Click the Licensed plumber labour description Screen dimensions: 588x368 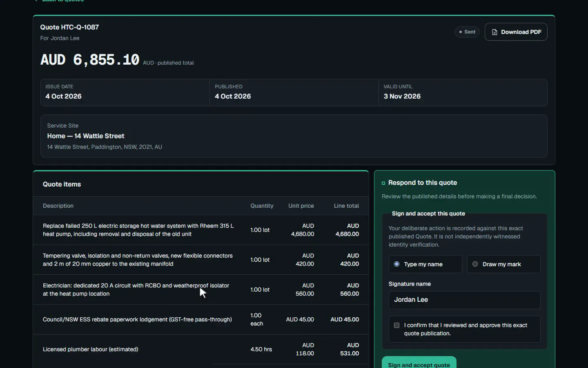[x=90, y=349]
